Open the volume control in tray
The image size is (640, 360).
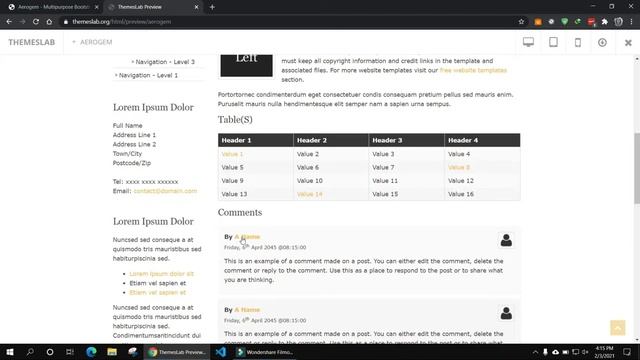(585, 352)
